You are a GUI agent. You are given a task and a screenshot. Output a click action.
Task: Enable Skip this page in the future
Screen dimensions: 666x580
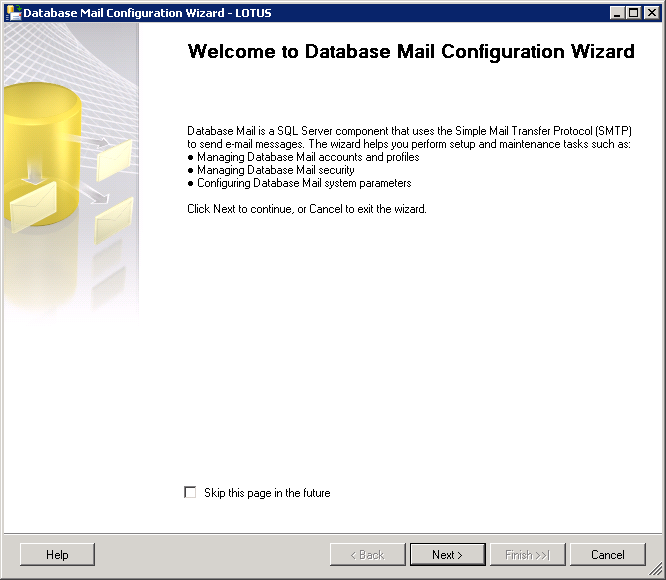point(190,493)
